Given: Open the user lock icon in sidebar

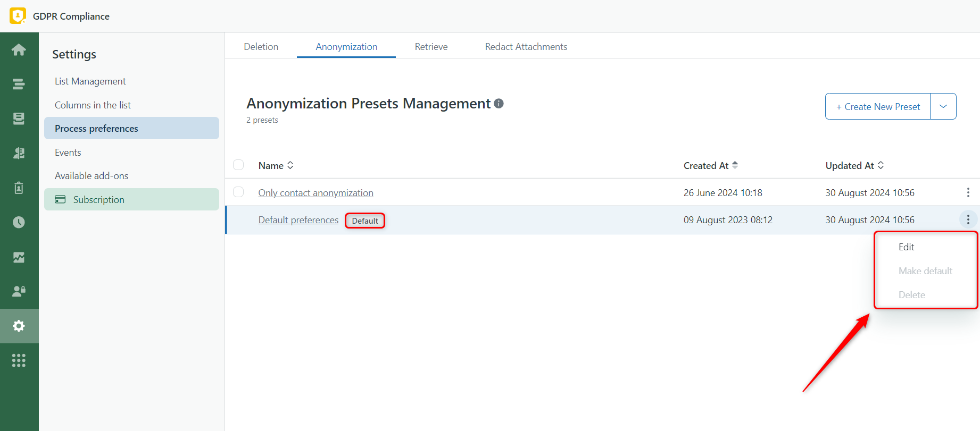Looking at the screenshot, I should point(19,291).
